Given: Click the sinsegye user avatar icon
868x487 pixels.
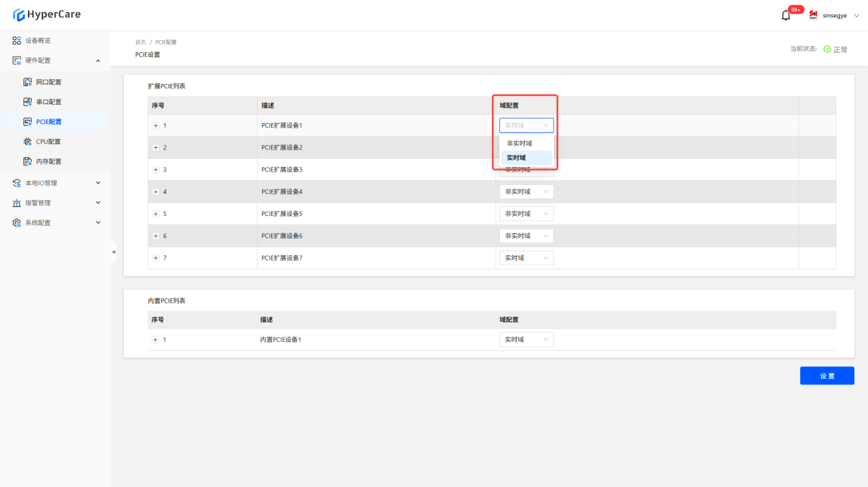Looking at the screenshot, I should tap(813, 15).
